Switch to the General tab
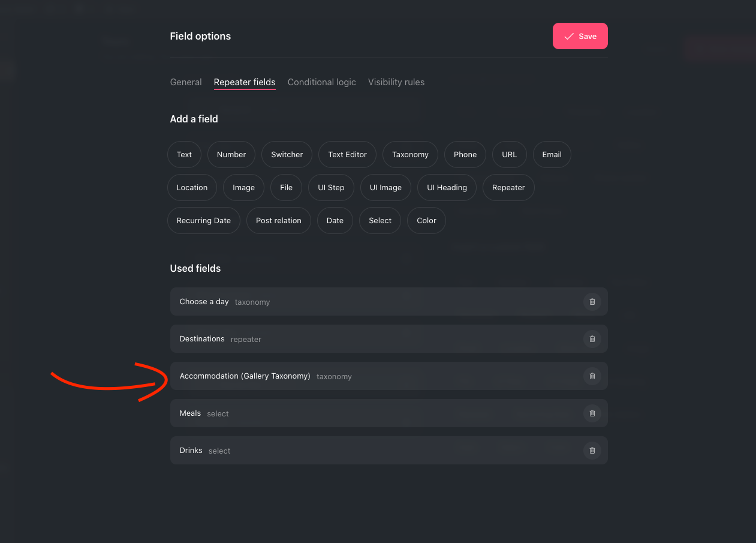This screenshot has height=543, width=756. 186,82
